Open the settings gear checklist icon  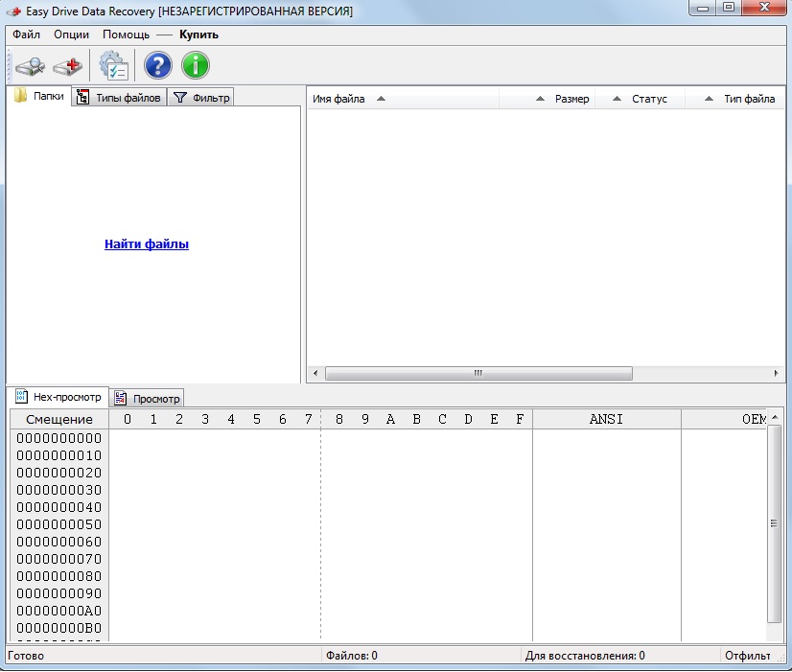pos(113,65)
